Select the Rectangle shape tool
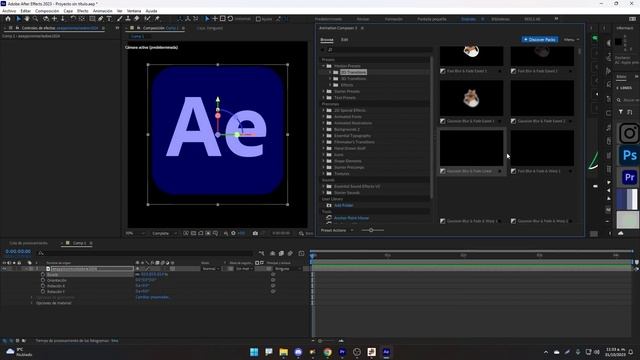The image size is (640, 360). [x=92, y=19]
